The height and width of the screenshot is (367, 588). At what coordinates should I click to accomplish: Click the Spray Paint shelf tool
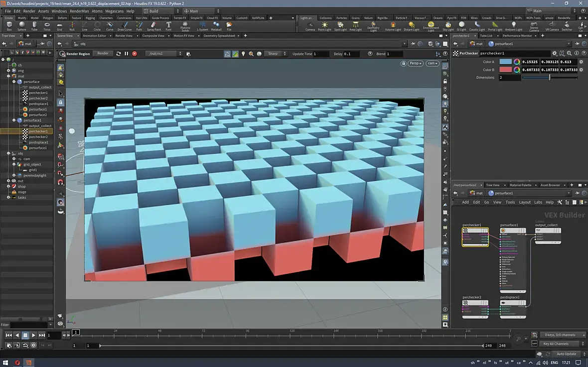coord(153,25)
